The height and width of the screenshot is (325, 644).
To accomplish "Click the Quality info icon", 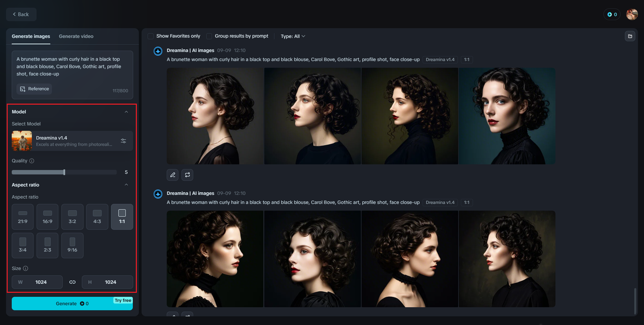I will tap(32, 161).
